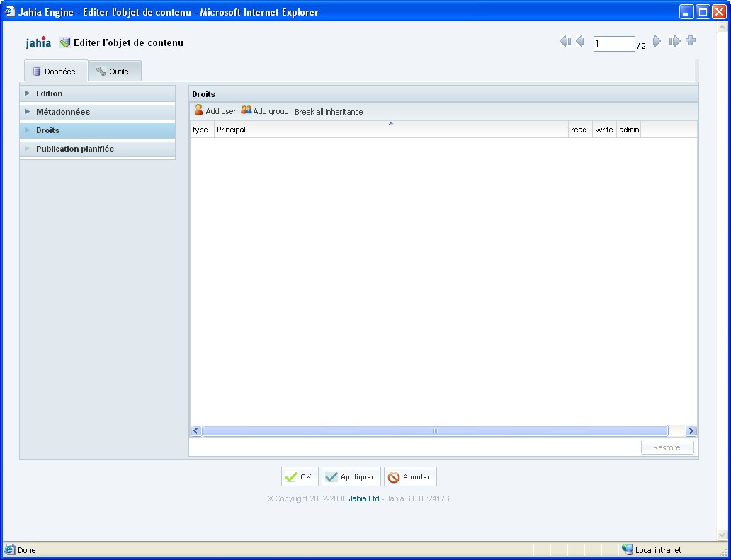Image resolution: width=731 pixels, height=560 pixels.
Task: Go to next object arrow
Action: pyautogui.click(x=657, y=42)
